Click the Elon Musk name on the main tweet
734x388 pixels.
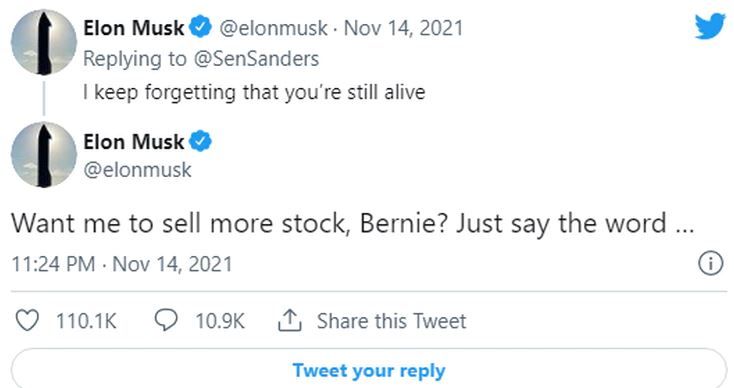tap(134, 141)
